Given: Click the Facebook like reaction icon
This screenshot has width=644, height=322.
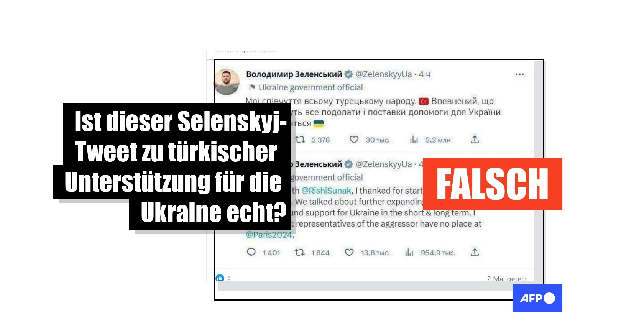Looking at the screenshot, I should pyautogui.click(x=220, y=278).
